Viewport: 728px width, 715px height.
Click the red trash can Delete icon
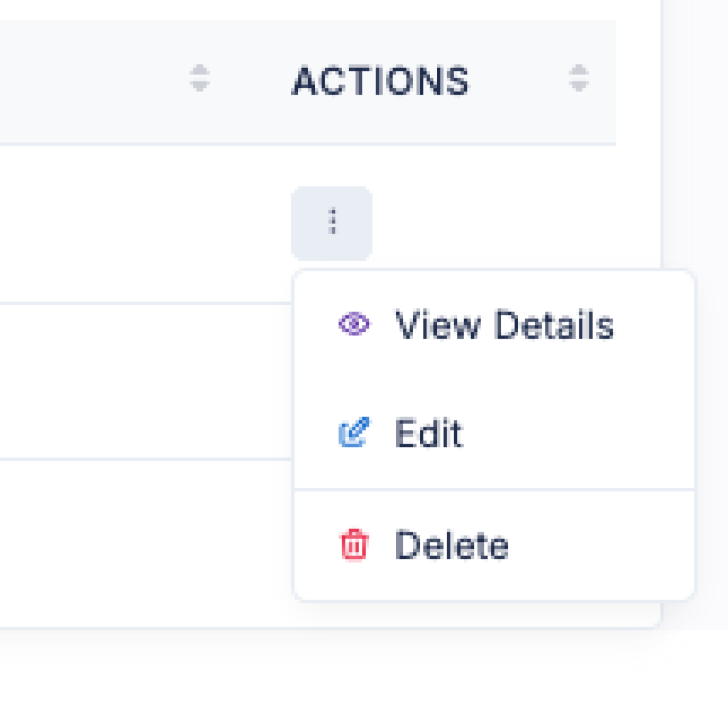[x=354, y=544]
